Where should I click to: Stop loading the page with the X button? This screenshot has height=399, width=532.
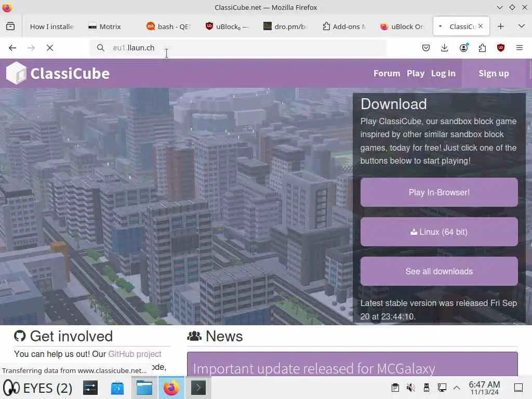tap(50, 48)
